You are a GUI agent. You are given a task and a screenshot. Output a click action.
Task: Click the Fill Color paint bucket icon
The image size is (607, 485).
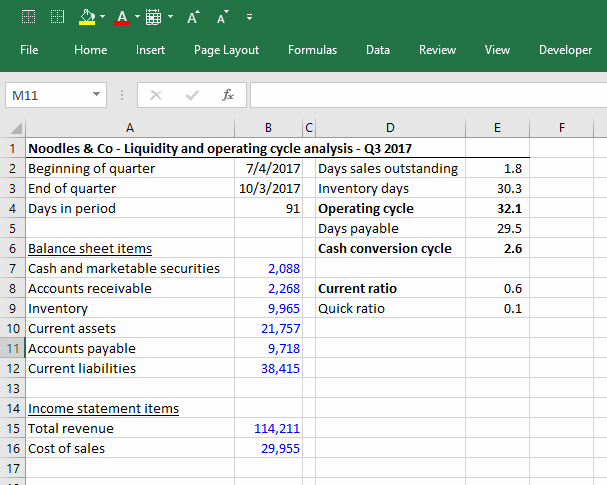pos(86,16)
